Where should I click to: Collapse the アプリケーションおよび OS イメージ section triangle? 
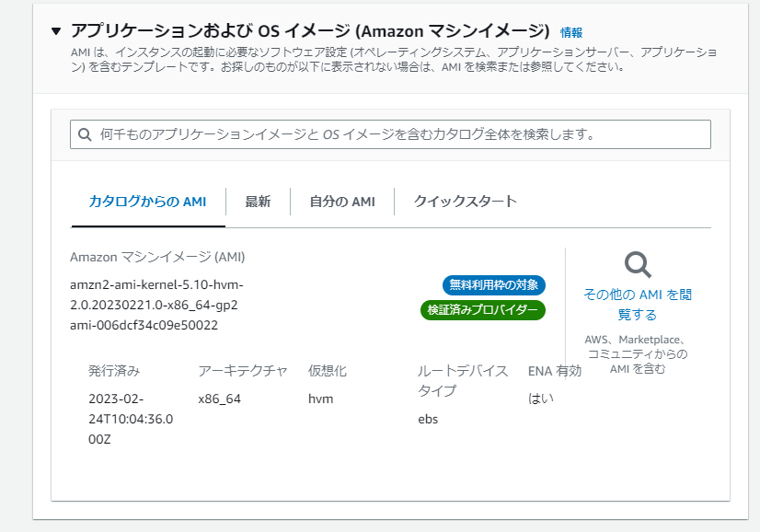[x=56, y=31]
